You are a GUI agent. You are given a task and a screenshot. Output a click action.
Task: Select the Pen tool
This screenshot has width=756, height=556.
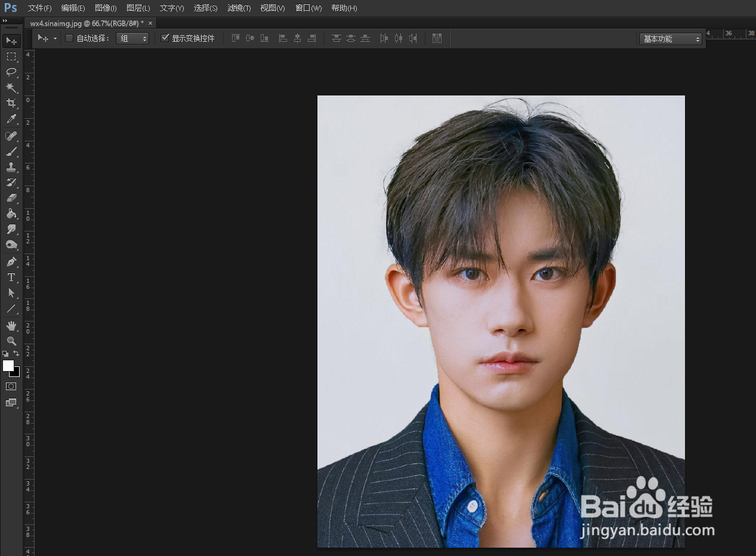click(11, 261)
